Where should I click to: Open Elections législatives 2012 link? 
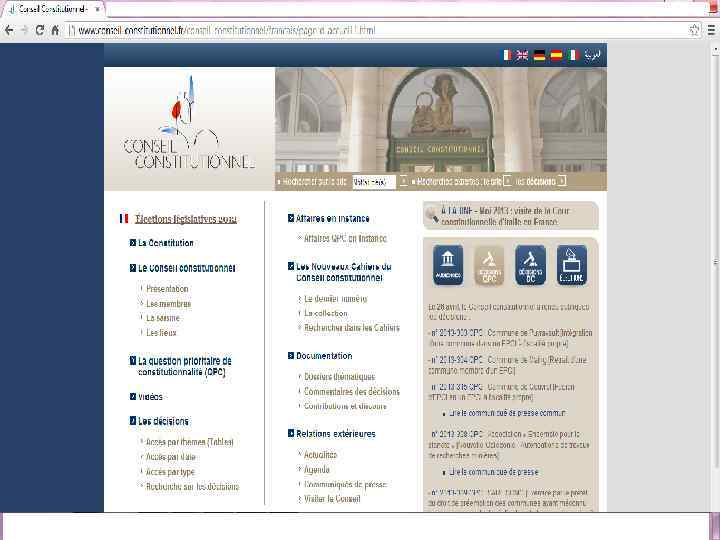coord(186,219)
